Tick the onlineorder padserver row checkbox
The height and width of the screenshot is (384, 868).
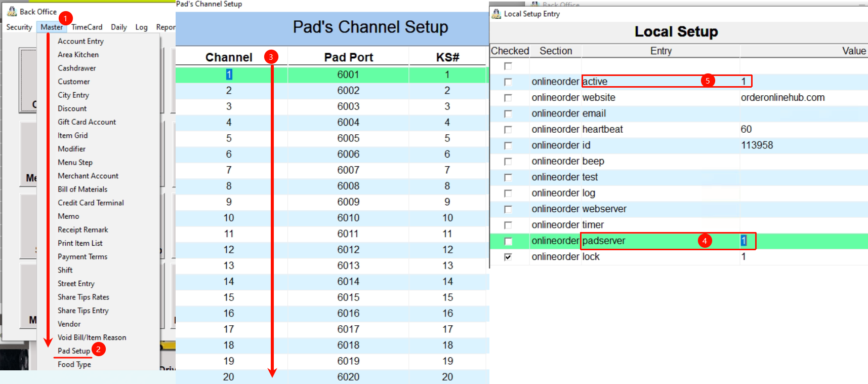click(x=508, y=241)
